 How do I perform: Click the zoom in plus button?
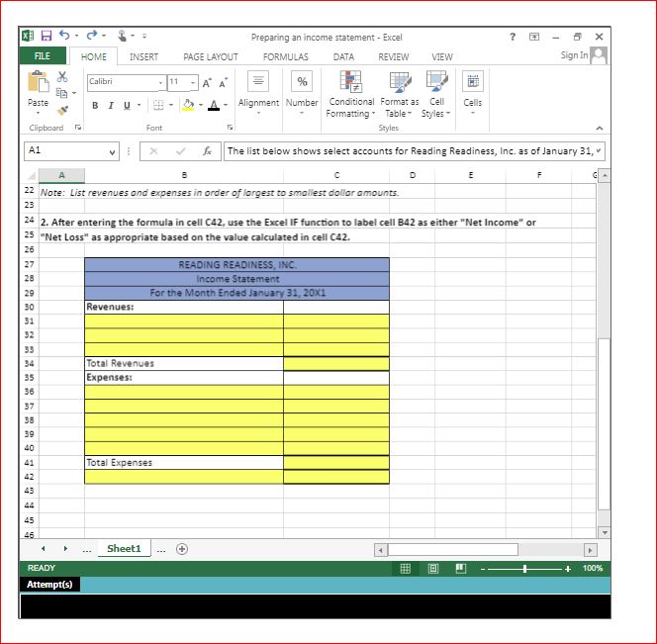point(568,569)
